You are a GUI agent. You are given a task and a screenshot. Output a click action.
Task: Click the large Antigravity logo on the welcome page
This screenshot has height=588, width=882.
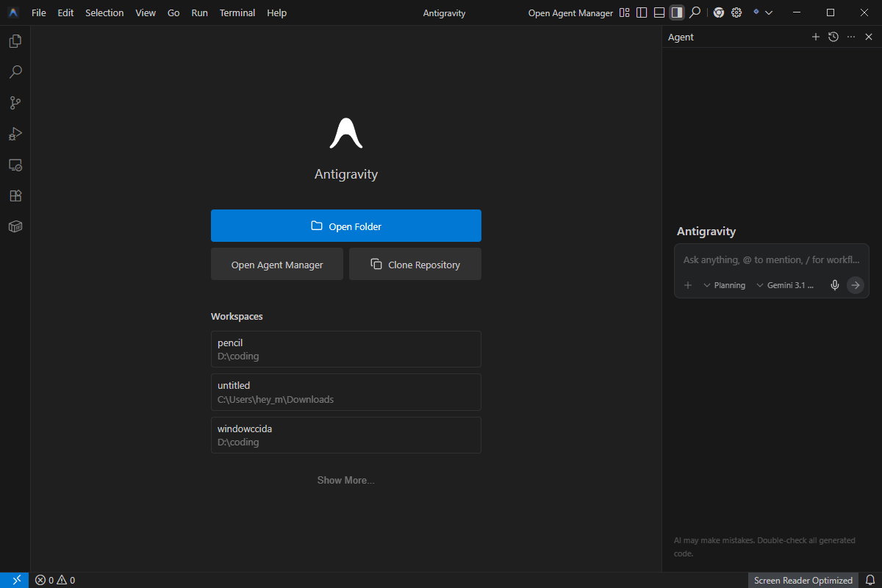pyautogui.click(x=346, y=133)
